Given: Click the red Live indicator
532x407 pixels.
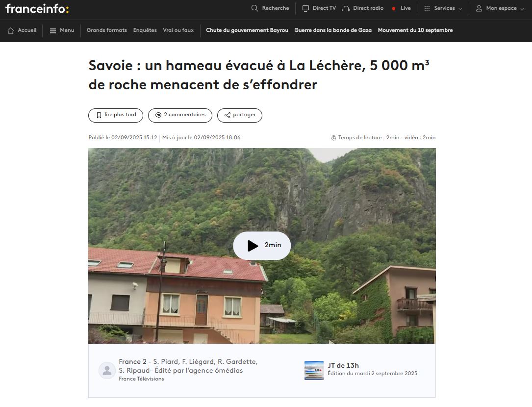Looking at the screenshot, I should (394, 8).
